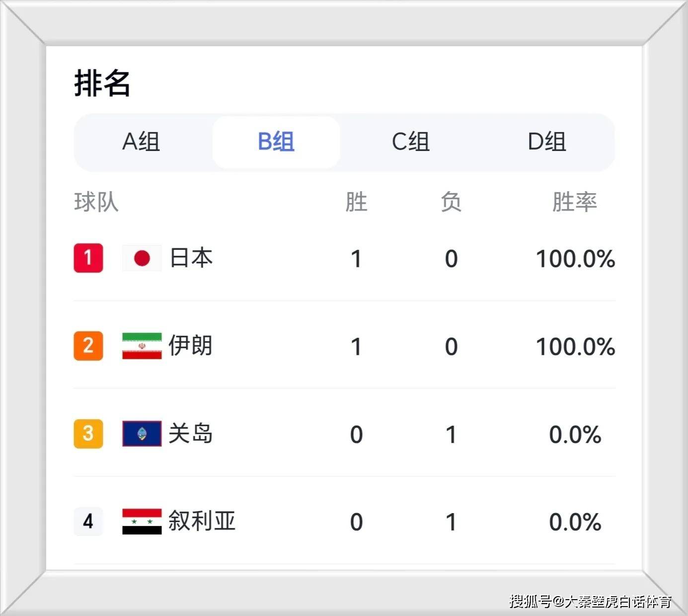Click the 负 column header
This screenshot has width=688, height=616.
(x=451, y=202)
